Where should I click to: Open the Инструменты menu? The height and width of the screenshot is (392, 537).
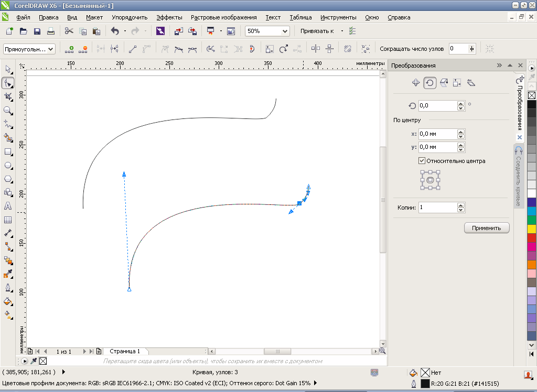pos(338,17)
